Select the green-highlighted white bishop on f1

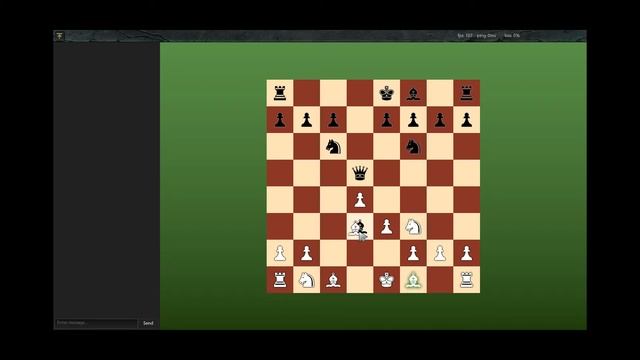pos(413,280)
